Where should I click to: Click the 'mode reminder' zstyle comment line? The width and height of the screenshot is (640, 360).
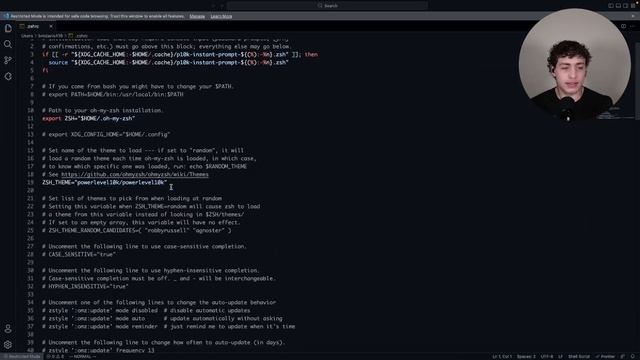click(169, 327)
